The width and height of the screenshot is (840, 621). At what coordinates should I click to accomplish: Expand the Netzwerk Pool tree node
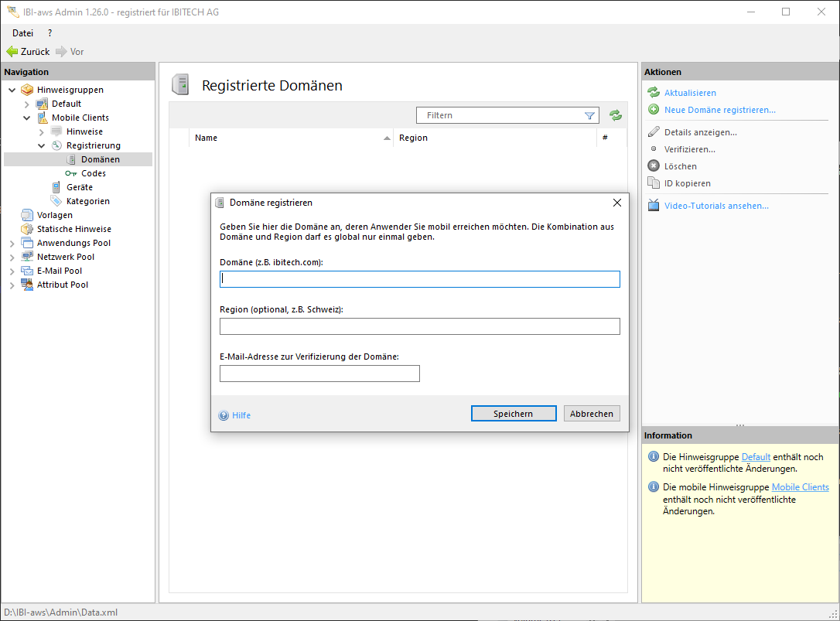12,257
